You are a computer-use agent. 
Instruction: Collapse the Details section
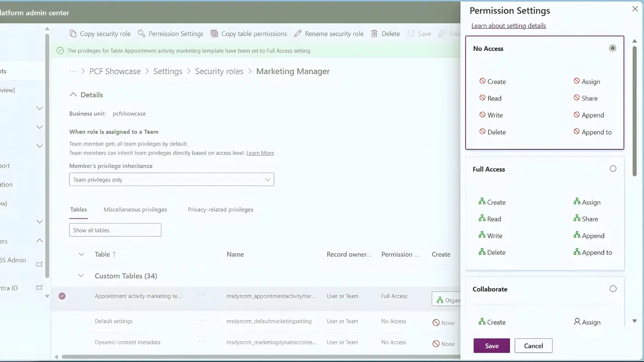point(73,95)
